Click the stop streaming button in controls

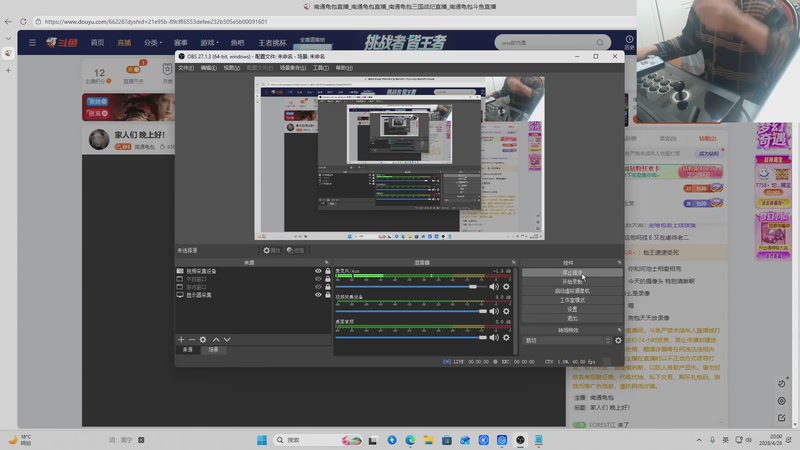[572, 273]
